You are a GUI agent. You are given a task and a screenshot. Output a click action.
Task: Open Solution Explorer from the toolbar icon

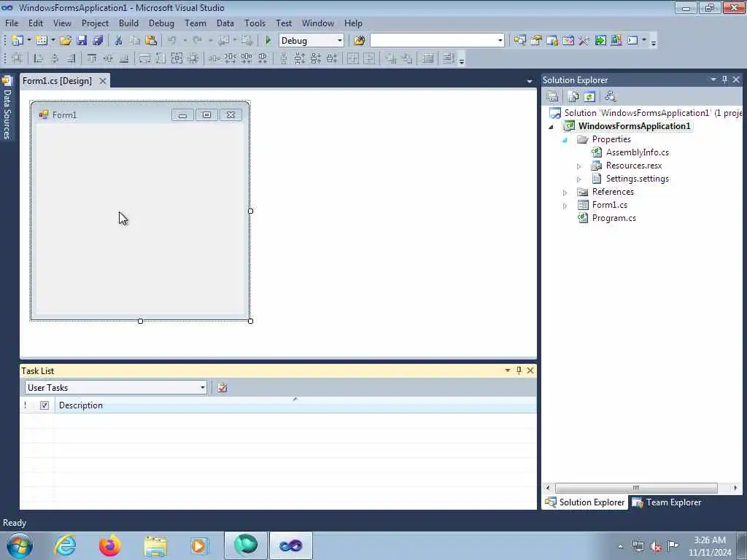click(x=519, y=41)
